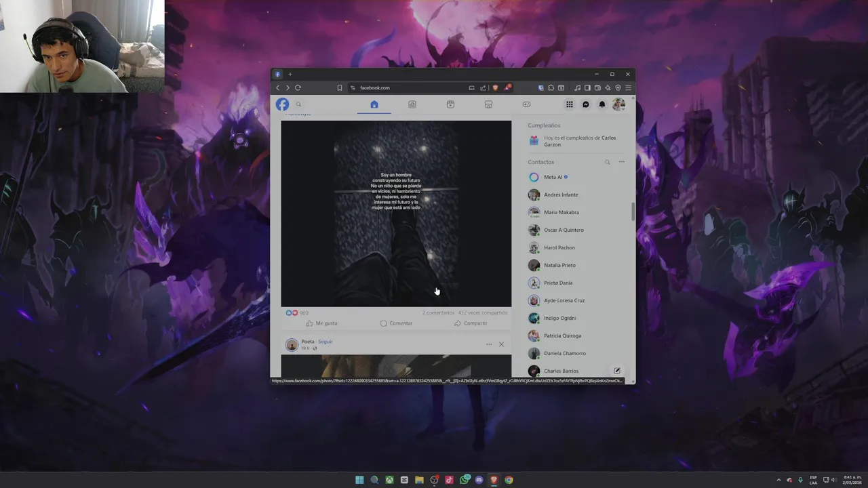Open chat with Ayde Lorena Cruz
Viewport: 868px width, 488px height.
click(576, 300)
